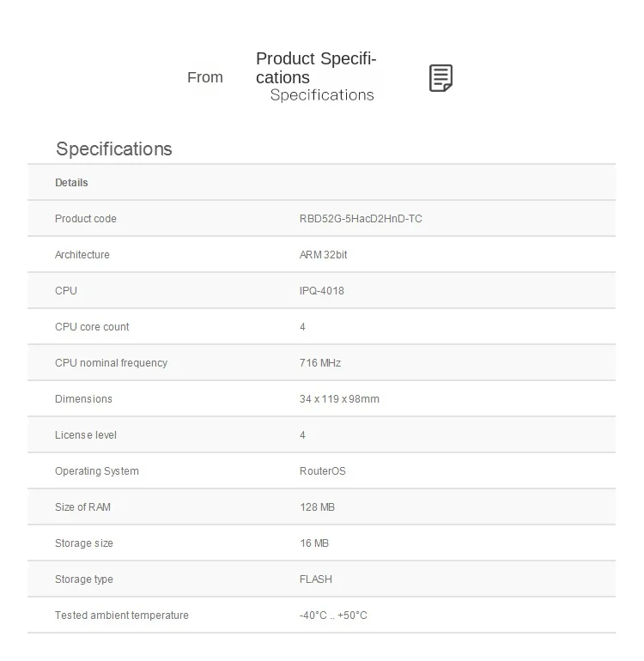Click the "Storage size" row label
The image size is (644, 661).
[84, 543]
